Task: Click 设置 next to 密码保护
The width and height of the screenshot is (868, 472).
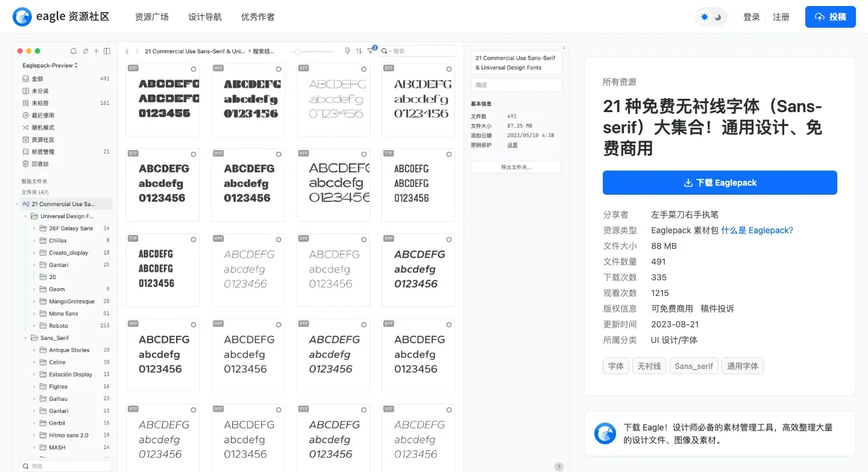Action: pyautogui.click(x=512, y=145)
